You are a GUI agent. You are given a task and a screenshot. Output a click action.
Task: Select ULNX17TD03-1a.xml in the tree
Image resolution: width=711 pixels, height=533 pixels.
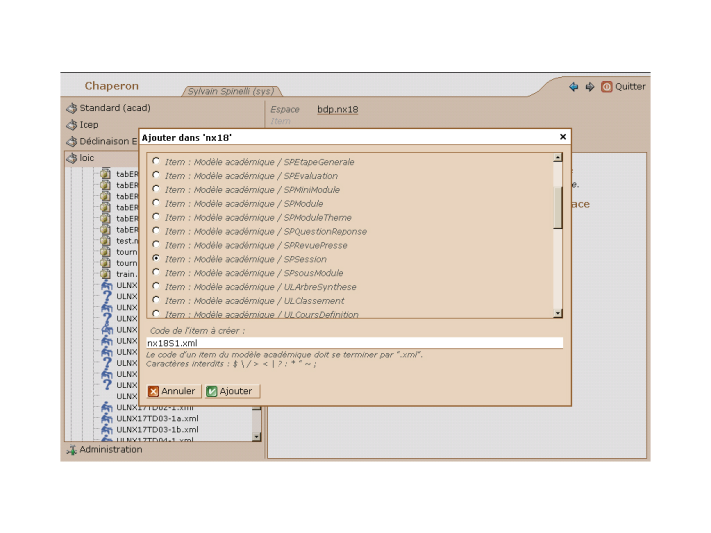tap(157, 418)
